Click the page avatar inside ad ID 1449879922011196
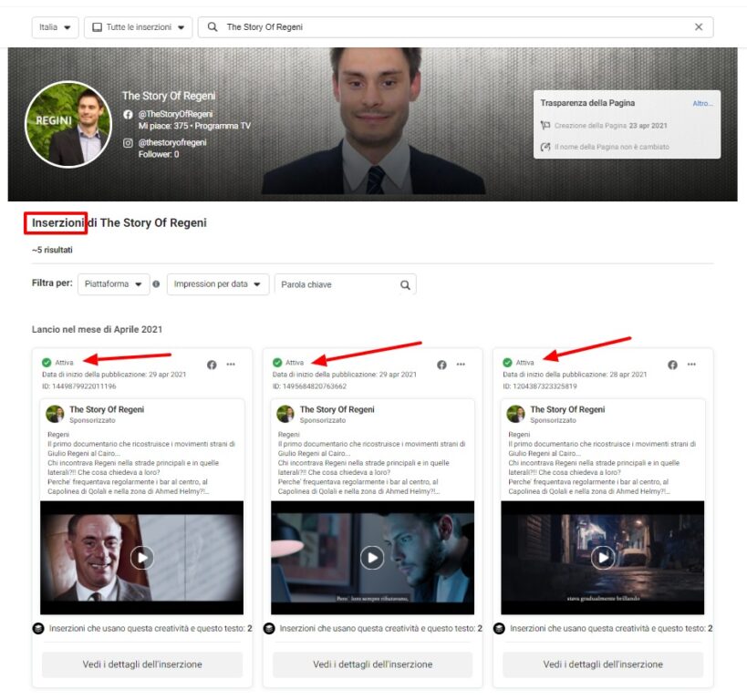This screenshot has height=700, width=747. (55, 414)
